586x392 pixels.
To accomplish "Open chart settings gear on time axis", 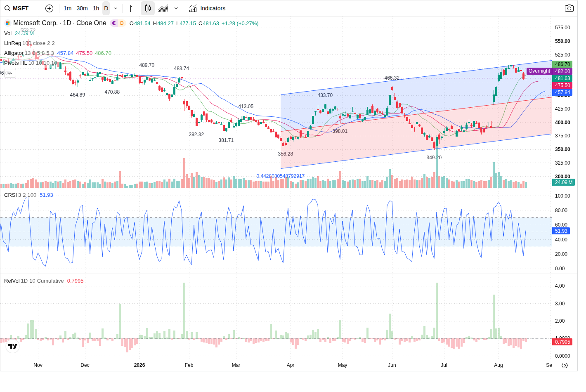I will click(x=565, y=365).
